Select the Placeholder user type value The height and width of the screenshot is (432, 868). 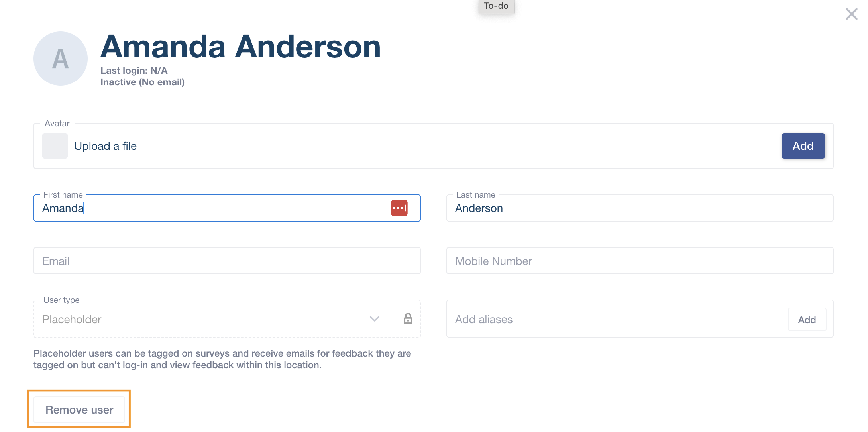tap(72, 319)
